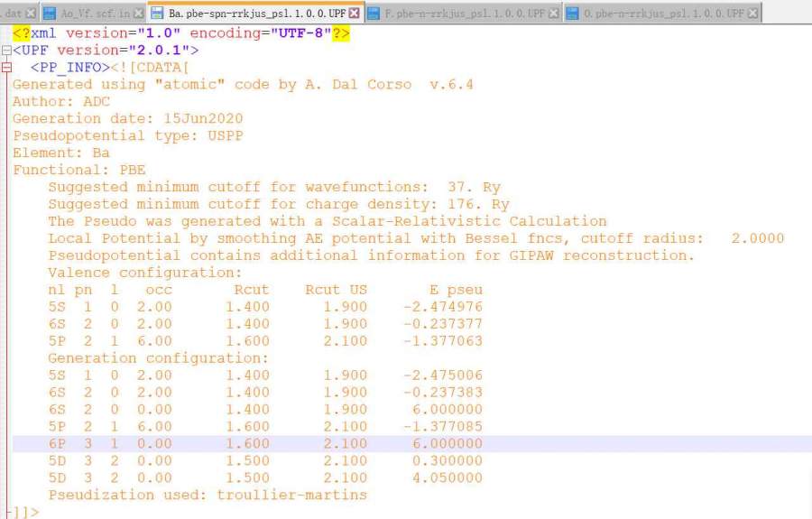The height and width of the screenshot is (519, 812).
Task: Click the energy value '-0.237377'
Action: (x=443, y=324)
